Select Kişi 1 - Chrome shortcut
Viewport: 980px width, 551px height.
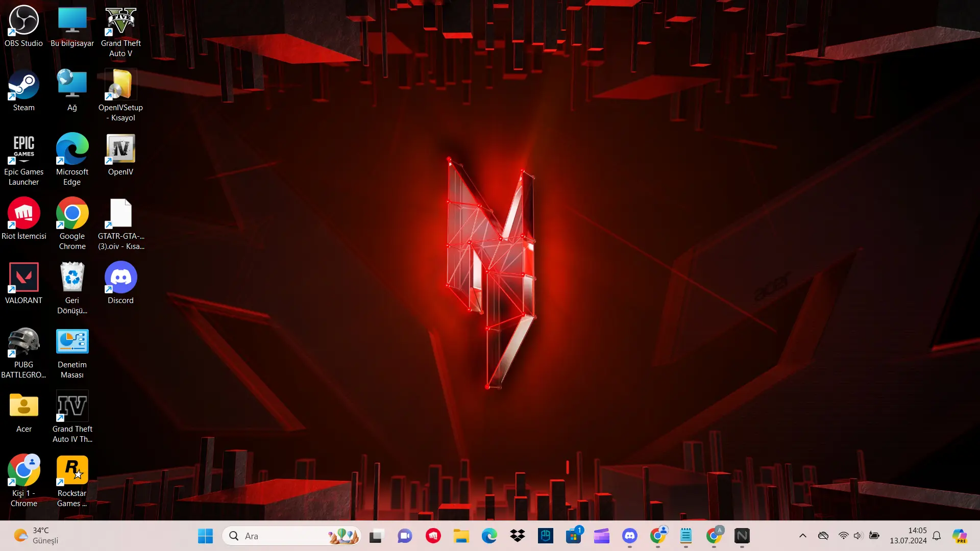click(x=23, y=482)
